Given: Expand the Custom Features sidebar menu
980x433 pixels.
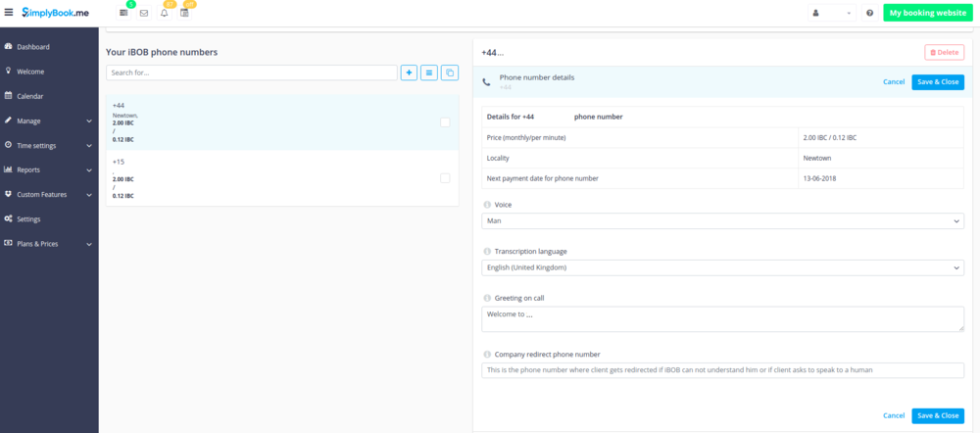Looking at the screenshot, I should pos(49,195).
